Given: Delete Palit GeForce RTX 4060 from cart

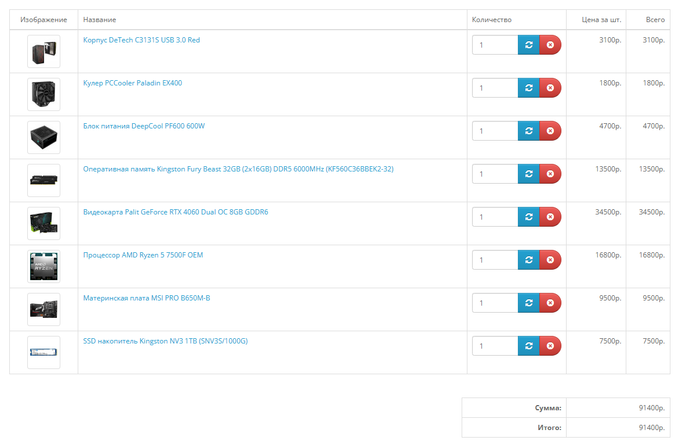Looking at the screenshot, I should (550, 217).
